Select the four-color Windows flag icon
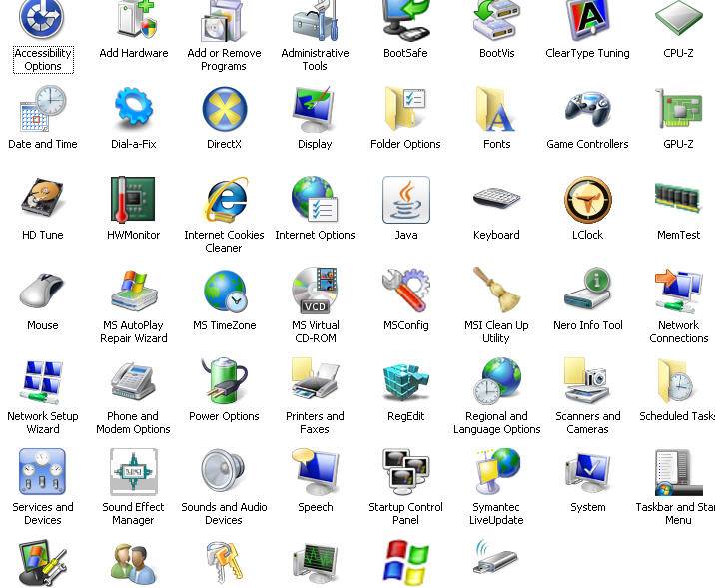Viewport: 715px width, 588px height. coord(405,563)
